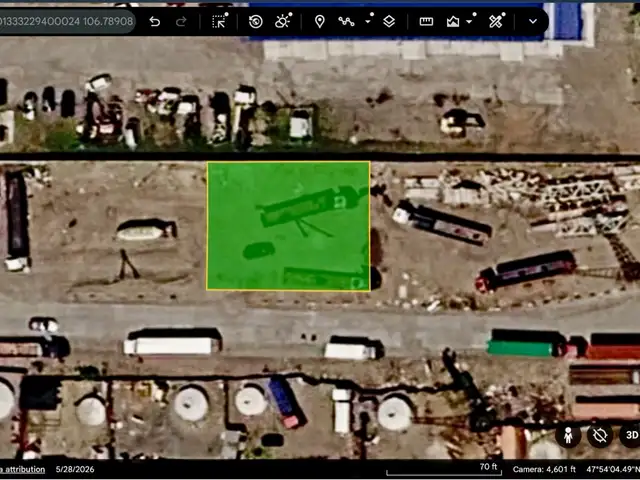The height and width of the screenshot is (480, 640).
Task: Open historical imagery clock tool
Action: click(256, 21)
